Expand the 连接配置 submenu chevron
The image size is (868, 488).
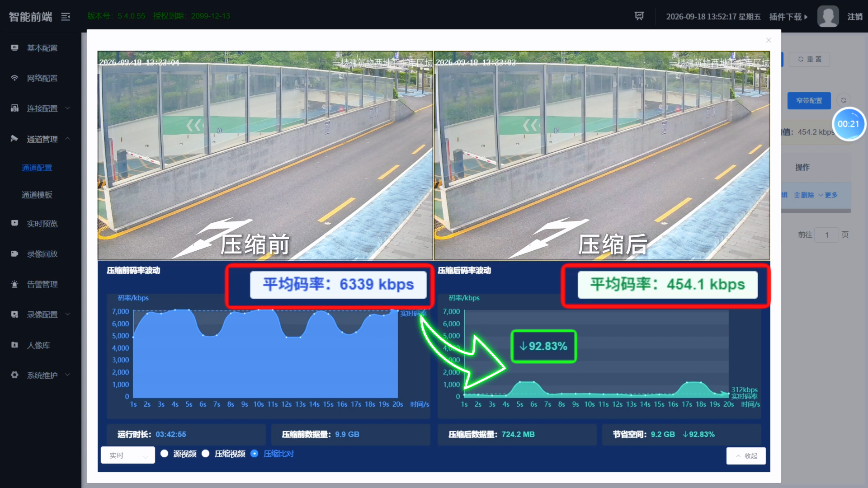point(68,108)
